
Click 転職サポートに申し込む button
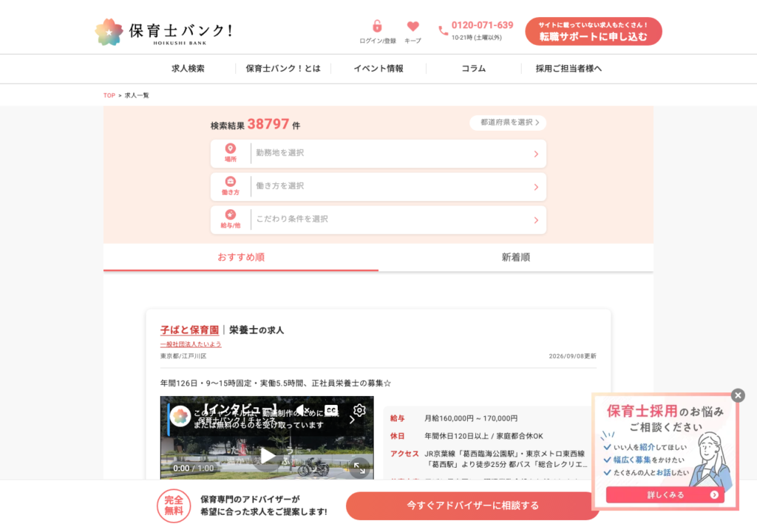point(594,31)
